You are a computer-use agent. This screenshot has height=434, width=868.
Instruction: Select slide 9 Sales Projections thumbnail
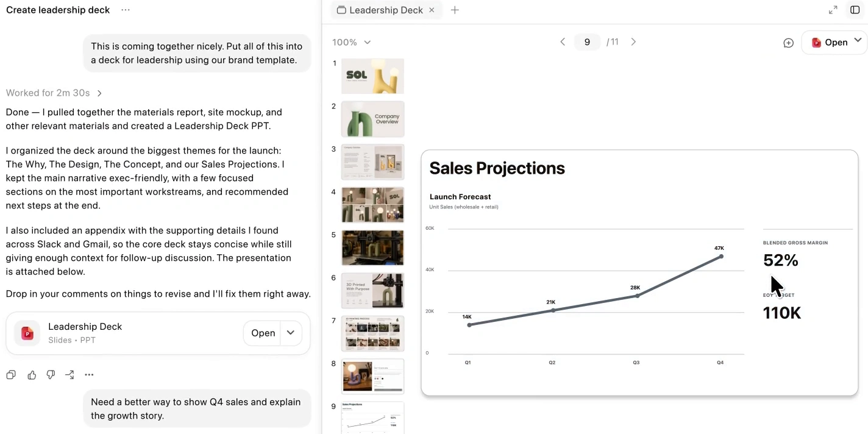point(372,418)
